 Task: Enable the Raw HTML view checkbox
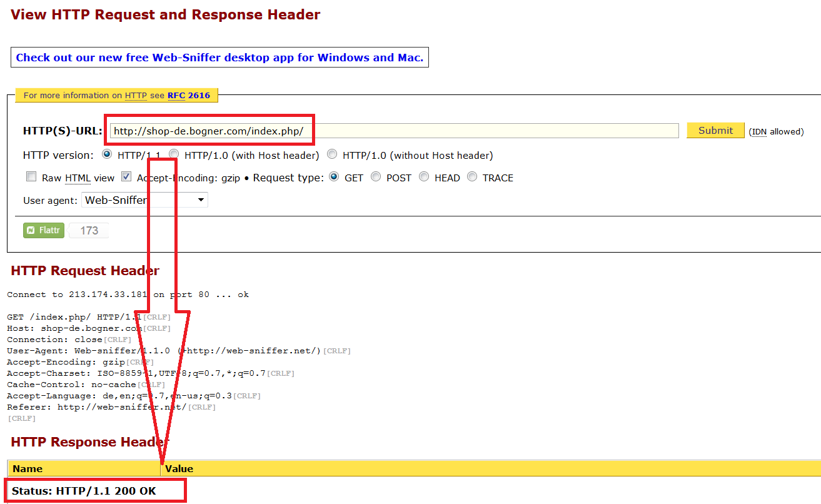pos(31,177)
